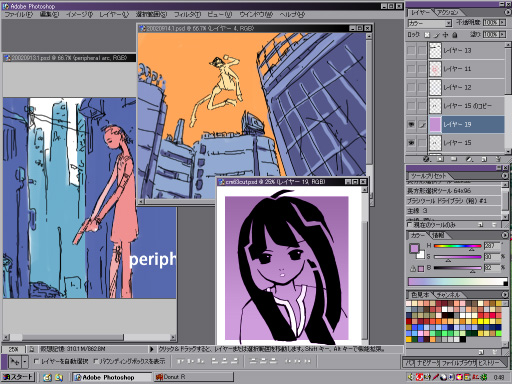Open the Layers panel flyout menu arrow

[508, 12]
